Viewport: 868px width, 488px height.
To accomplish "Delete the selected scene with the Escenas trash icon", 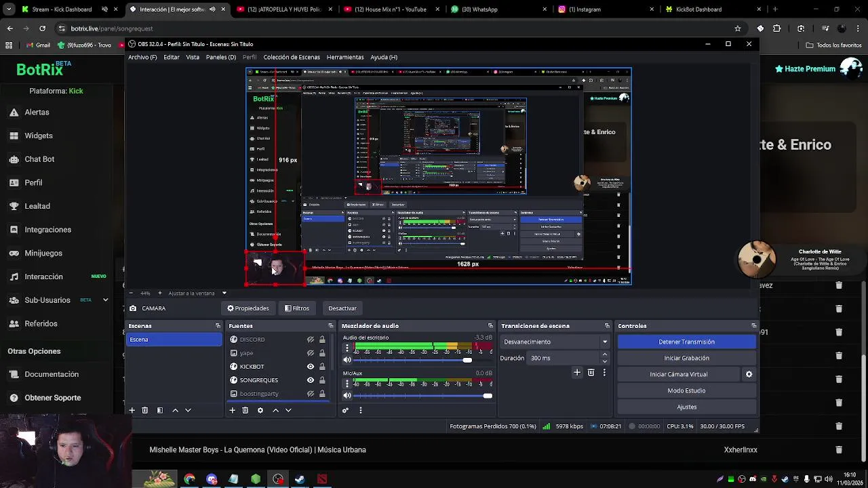I will pos(144,410).
